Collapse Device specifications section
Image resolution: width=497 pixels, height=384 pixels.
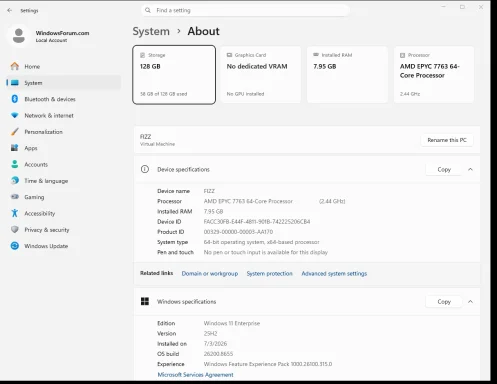(x=470, y=169)
